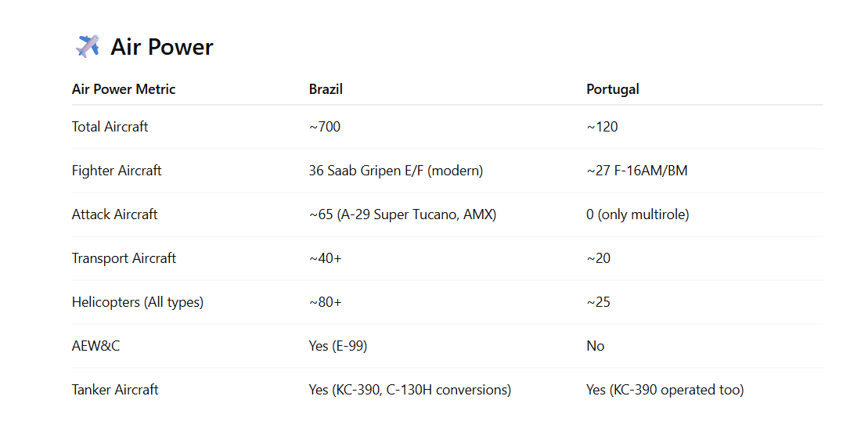
Task: Click the Portugal column header
Action: pos(612,89)
